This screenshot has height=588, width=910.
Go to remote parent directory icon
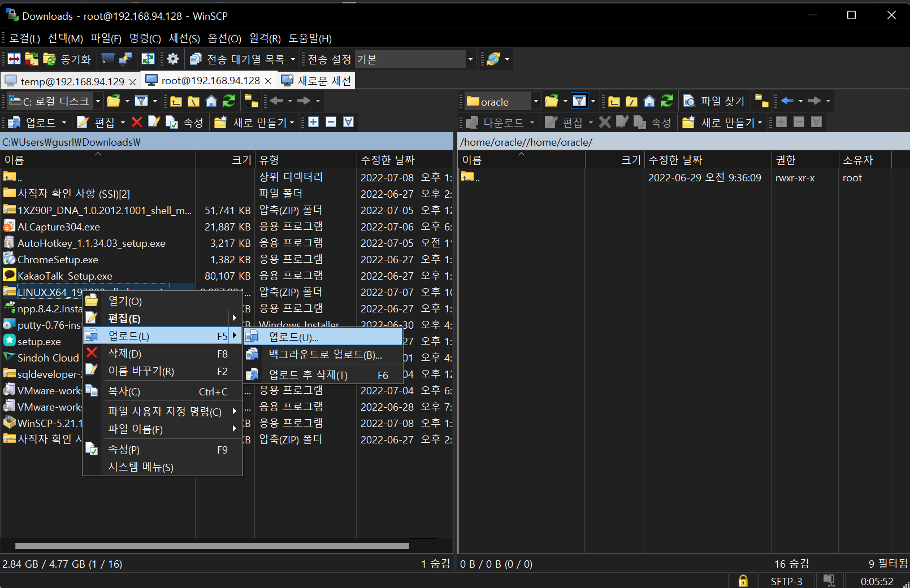(614, 101)
